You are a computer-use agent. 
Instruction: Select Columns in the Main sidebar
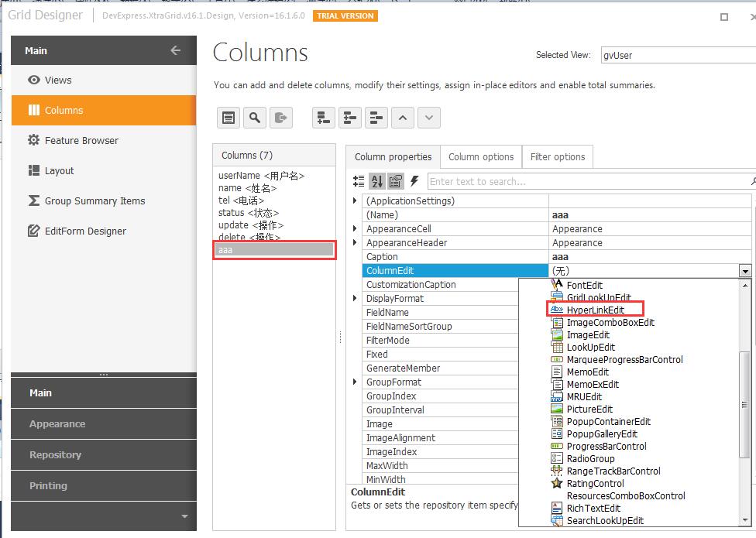point(104,110)
